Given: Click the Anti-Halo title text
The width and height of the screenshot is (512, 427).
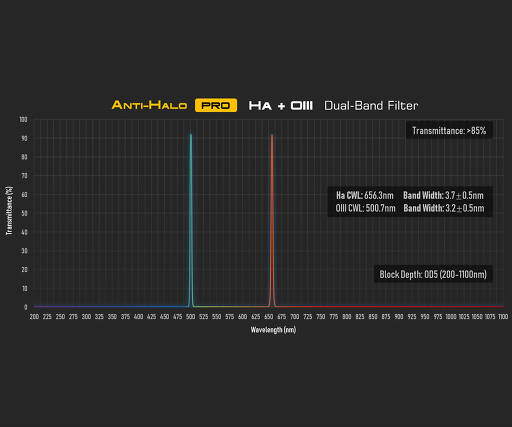Looking at the screenshot, I should [x=149, y=105].
